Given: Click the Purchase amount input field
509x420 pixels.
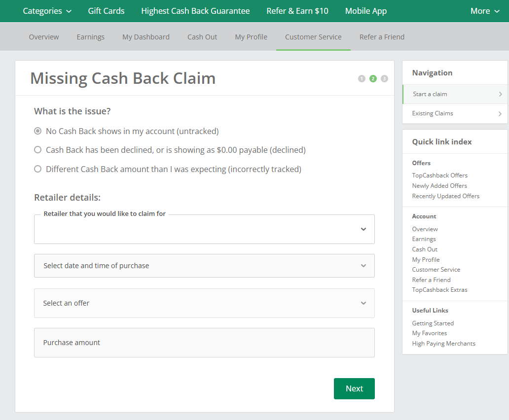Looking at the screenshot, I should pos(204,343).
